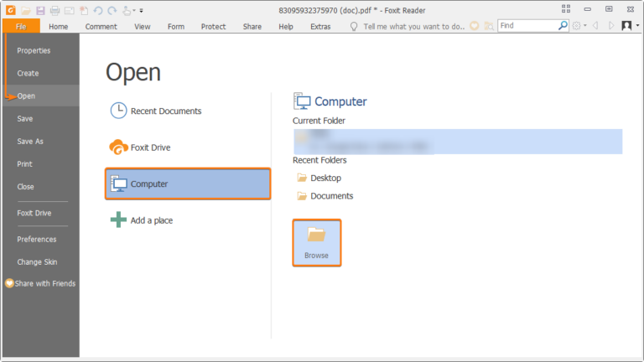
Task: Open the touch mode dropdown arrow
Action: 134,11
